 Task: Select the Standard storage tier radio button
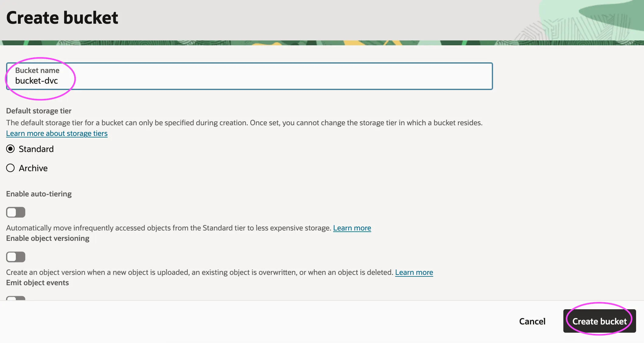point(10,149)
